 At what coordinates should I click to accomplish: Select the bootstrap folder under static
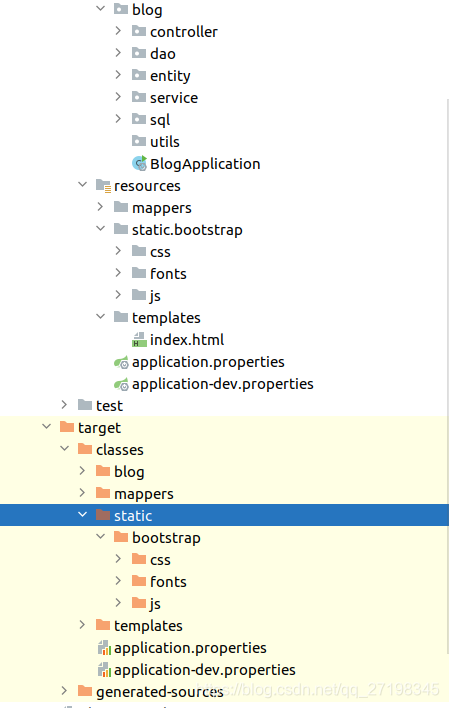tap(166, 538)
